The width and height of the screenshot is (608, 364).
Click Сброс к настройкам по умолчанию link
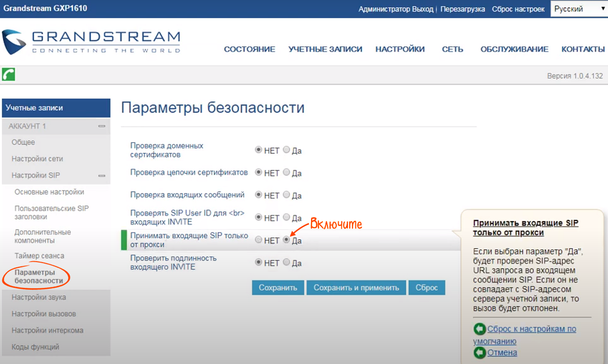click(x=525, y=335)
